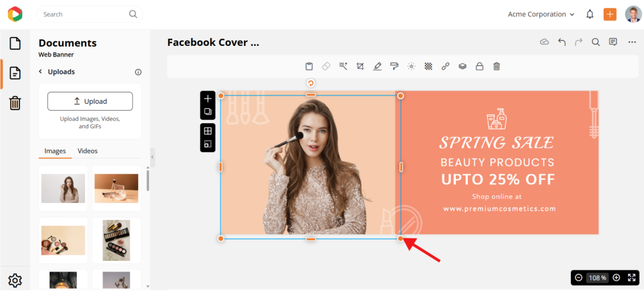This screenshot has height=291, width=644.
Task: Switch to the Videos tab
Action: click(x=87, y=151)
